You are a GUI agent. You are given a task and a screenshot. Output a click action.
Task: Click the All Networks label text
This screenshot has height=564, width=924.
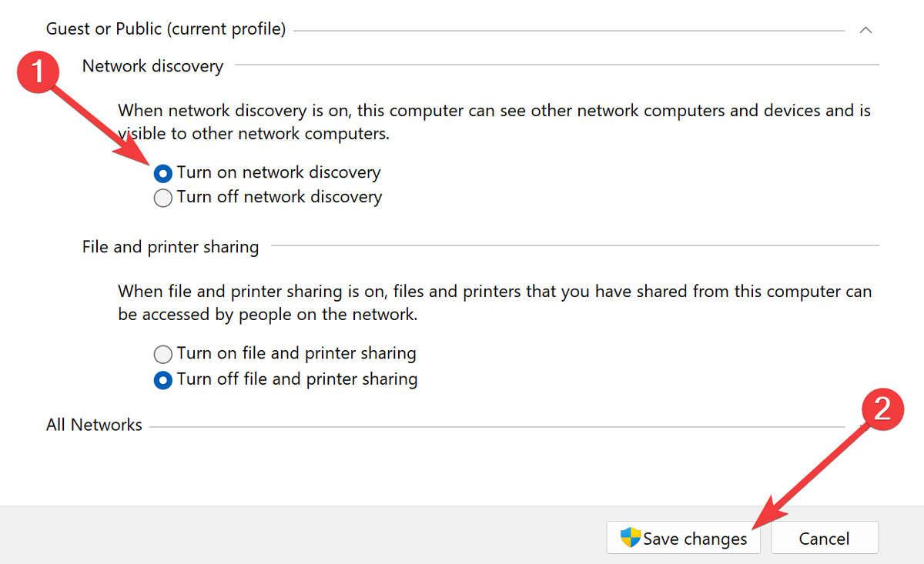click(x=94, y=424)
